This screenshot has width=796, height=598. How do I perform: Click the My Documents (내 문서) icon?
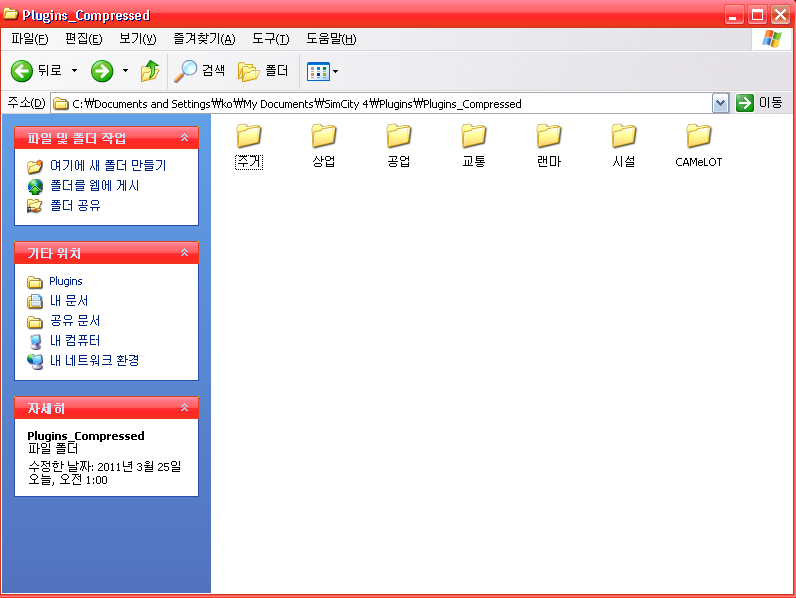click(35, 301)
